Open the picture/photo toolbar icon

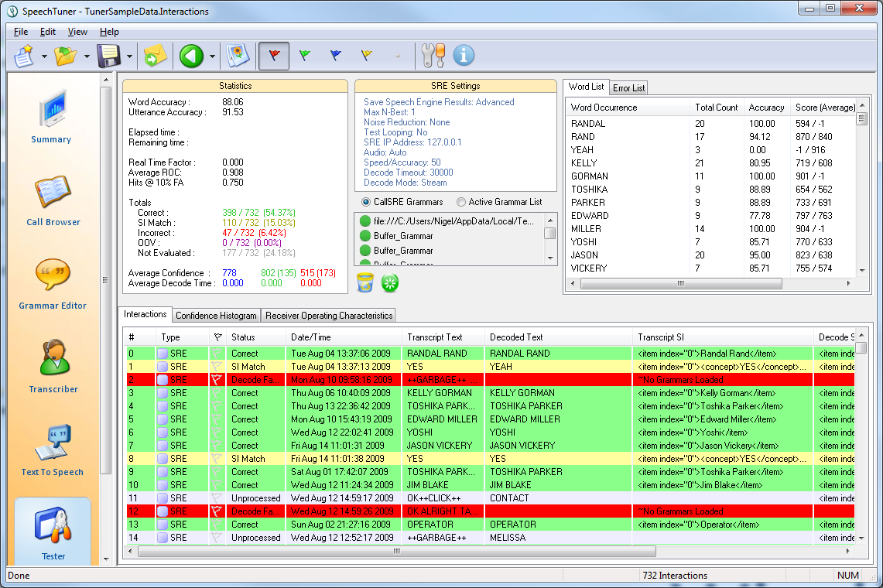pos(238,56)
